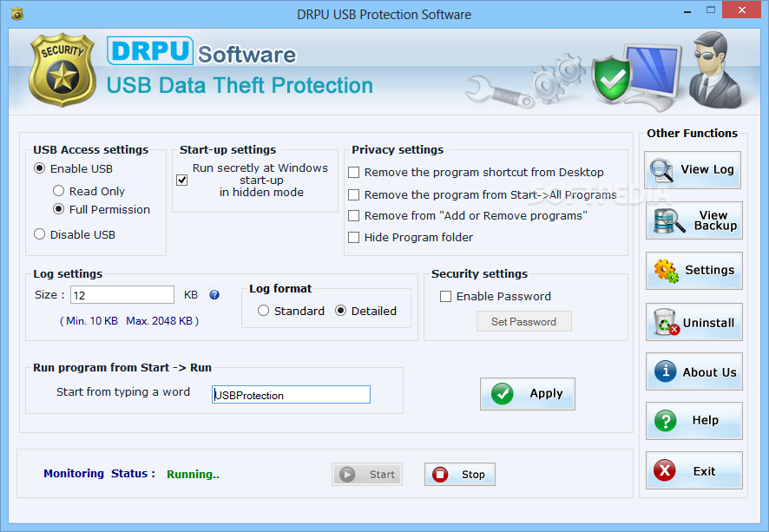Select the Disable USB radio button
Viewport: 769px width, 532px height.
point(39,233)
